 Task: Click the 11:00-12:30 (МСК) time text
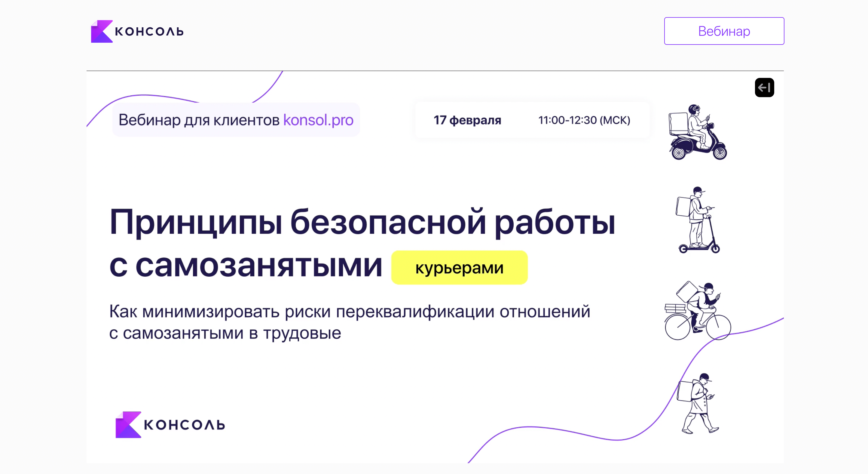584,120
